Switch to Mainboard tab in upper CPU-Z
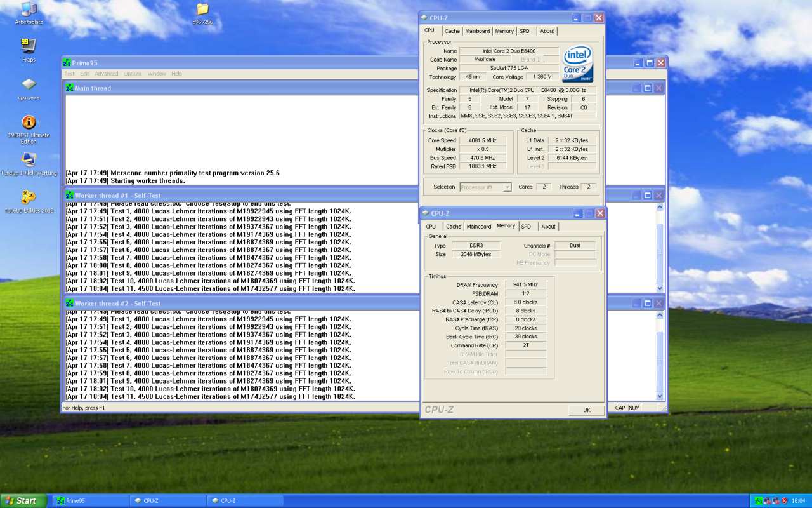Viewport: 812px width, 508px height. pyautogui.click(x=477, y=31)
